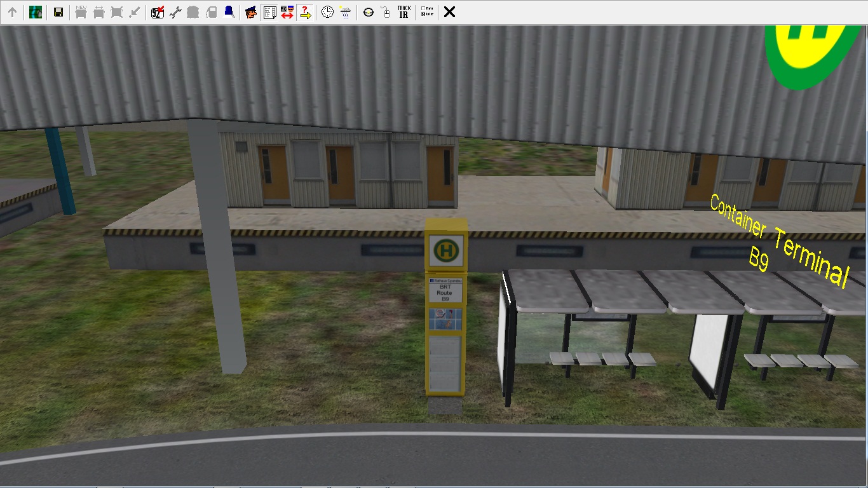Click the black X toolbar icon
Viewport: 868px width, 488px height.
point(449,12)
